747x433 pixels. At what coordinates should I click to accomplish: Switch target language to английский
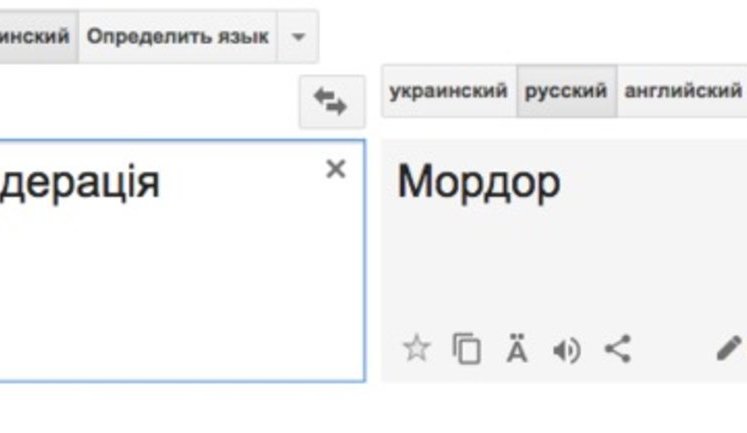[682, 91]
